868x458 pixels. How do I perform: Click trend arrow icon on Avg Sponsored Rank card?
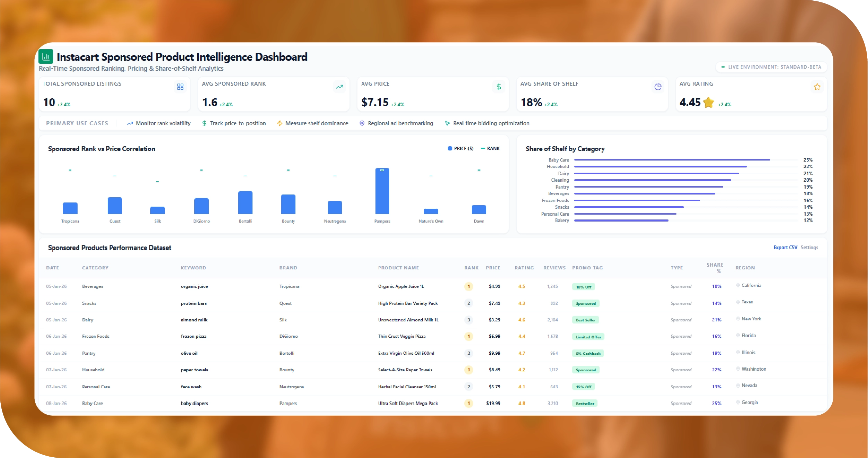pyautogui.click(x=339, y=87)
